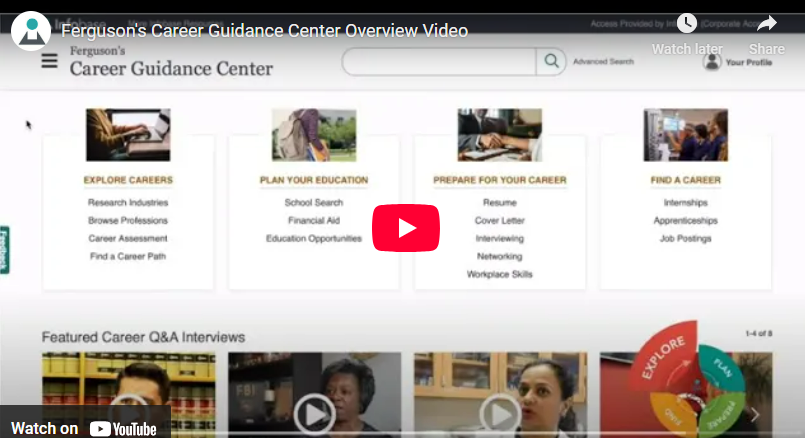The image size is (805, 438).
Task: Open Career Assessment link
Action: tap(128, 238)
